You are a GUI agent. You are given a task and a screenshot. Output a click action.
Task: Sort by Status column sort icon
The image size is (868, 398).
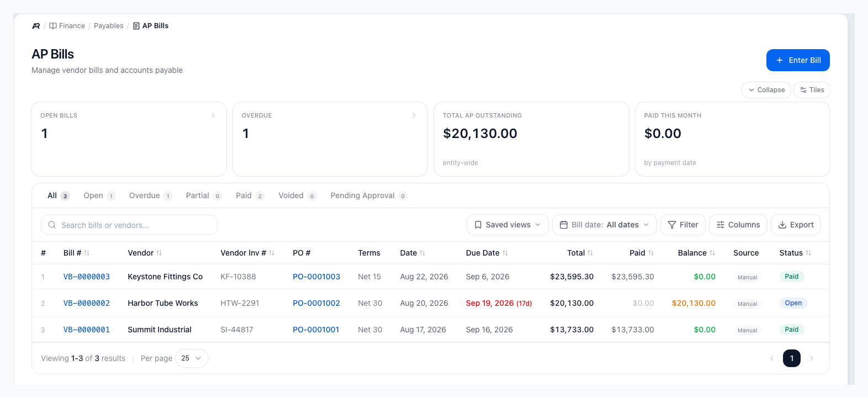click(x=808, y=253)
